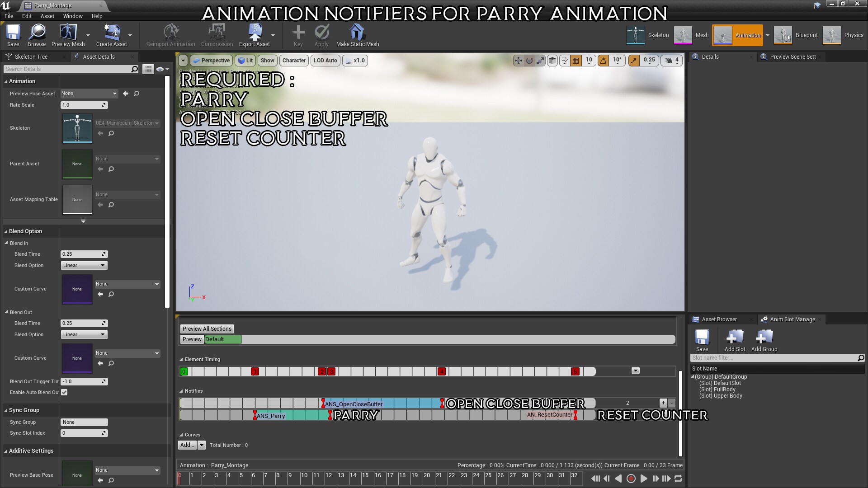Image resolution: width=868 pixels, height=488 pixels.
Task: Drag the Blend In Time slider value
Action: click(84, 254)
